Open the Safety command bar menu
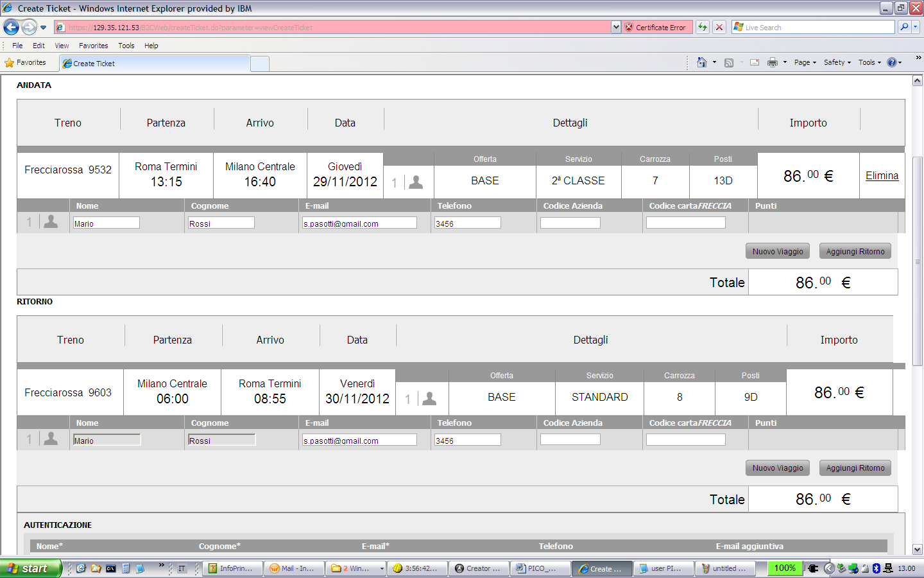Screen dimensions: 924x578 [837, 62]
